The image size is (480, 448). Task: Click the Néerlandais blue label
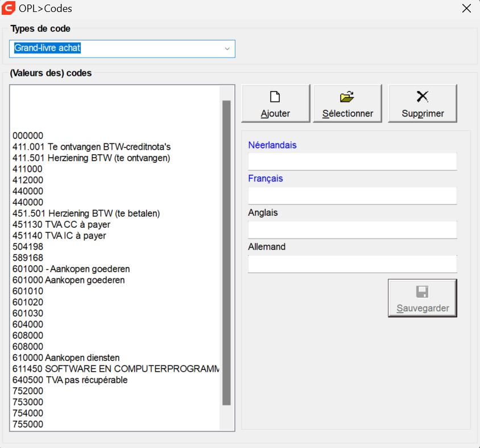click(x=272, y=145)
